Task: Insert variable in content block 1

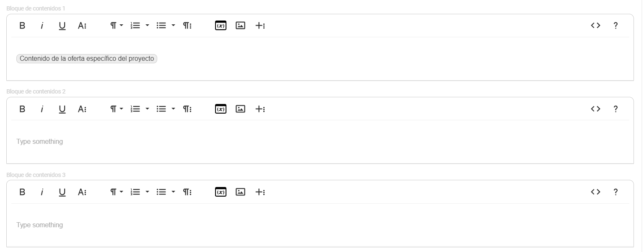Action: [x=221, y=26]
